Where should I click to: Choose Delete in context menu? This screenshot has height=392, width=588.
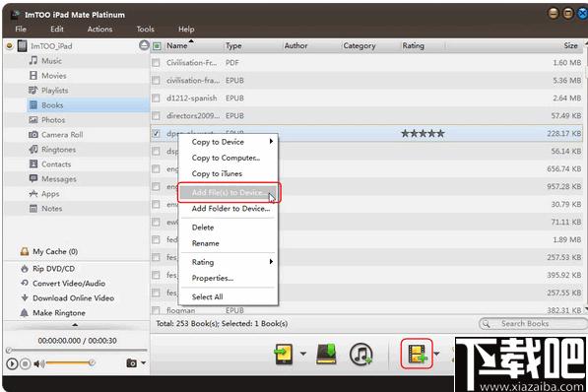[228, 228]
